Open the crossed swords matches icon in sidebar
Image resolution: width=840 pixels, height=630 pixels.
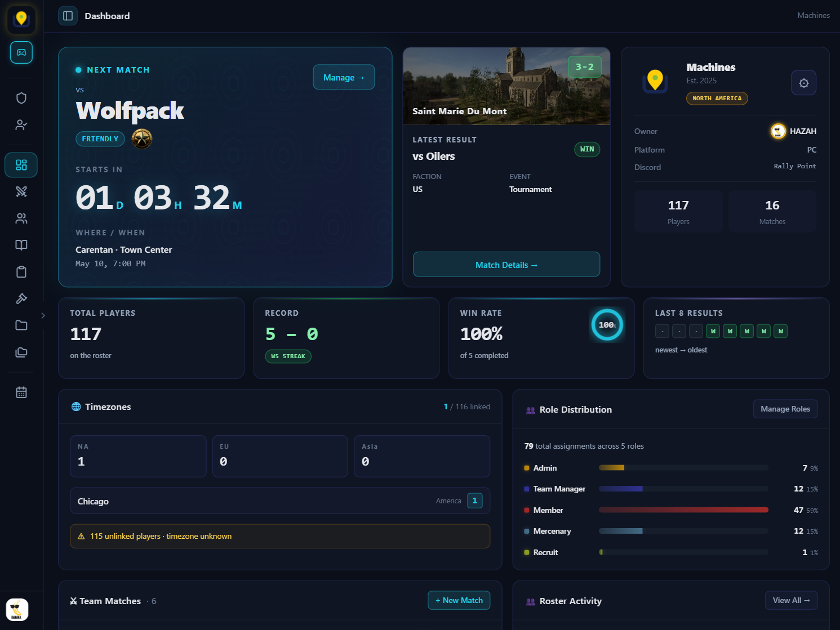click(21, 191)
